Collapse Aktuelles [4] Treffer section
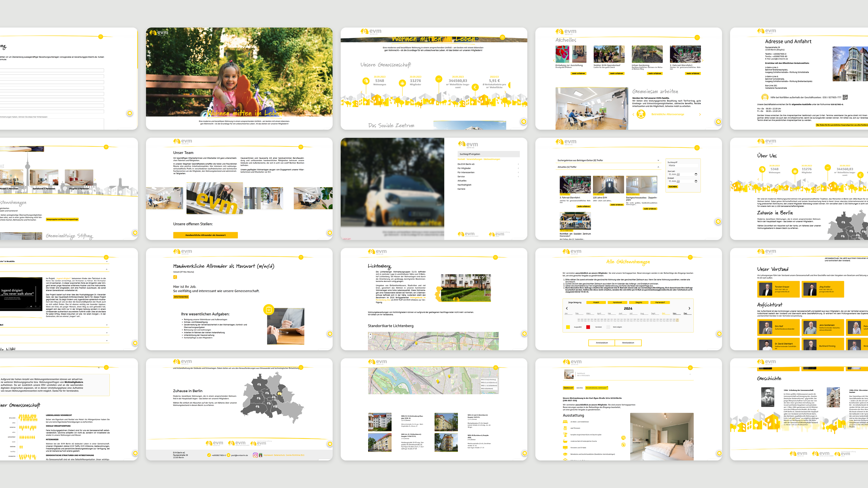Image resolution: width=868 pixels, height=488 pixels. click(x=658, y=167)
